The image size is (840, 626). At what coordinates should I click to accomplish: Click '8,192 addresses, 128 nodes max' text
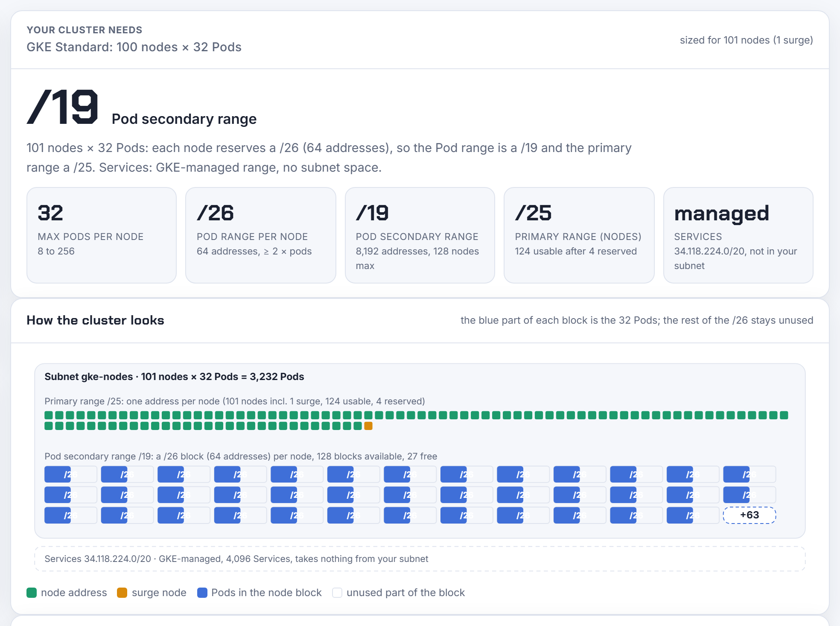click(x=417, y=258)
